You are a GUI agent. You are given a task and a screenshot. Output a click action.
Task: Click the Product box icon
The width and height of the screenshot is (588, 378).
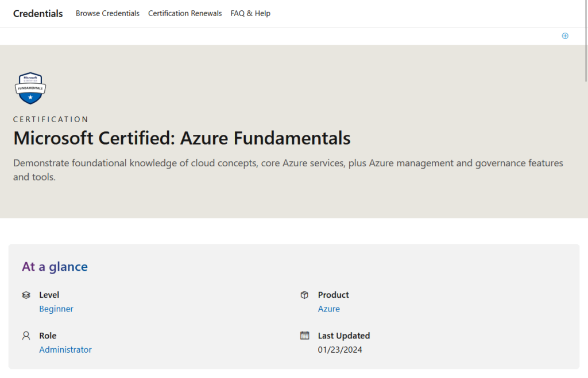(x=304, y=295)
